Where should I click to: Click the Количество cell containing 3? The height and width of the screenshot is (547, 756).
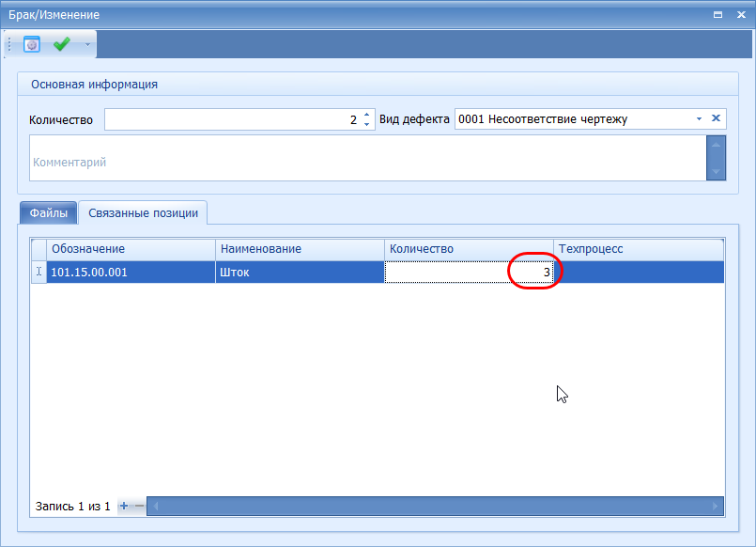tap(468, 272)
